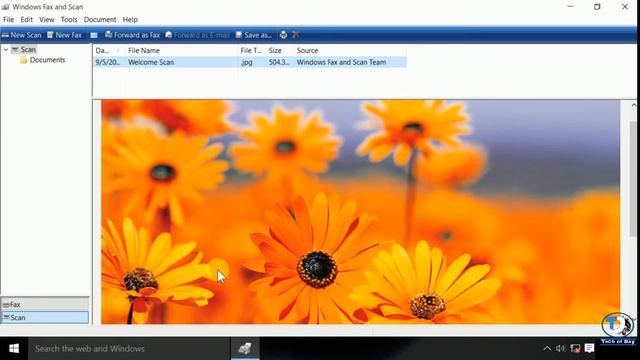Click the 504.3... size cell
Image resolution: width=640 pixels, height=360 pixels.
(279, 62)
